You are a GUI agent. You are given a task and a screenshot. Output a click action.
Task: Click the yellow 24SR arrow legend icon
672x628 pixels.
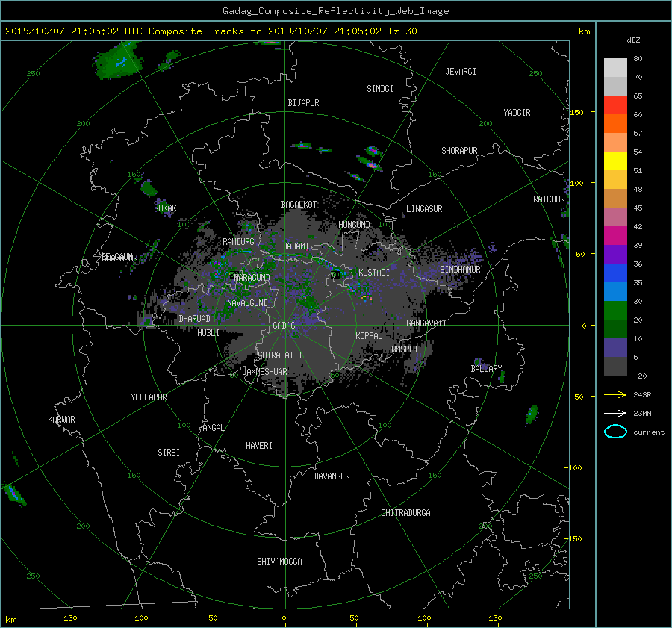(615, 395)
